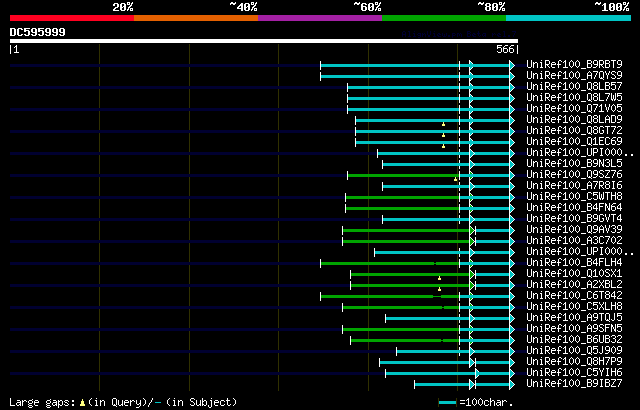This screenshot has width=640, height=410.
Task: Click the green alignment bar of UniRef100_C5WTH8
Action: point(402,197)
